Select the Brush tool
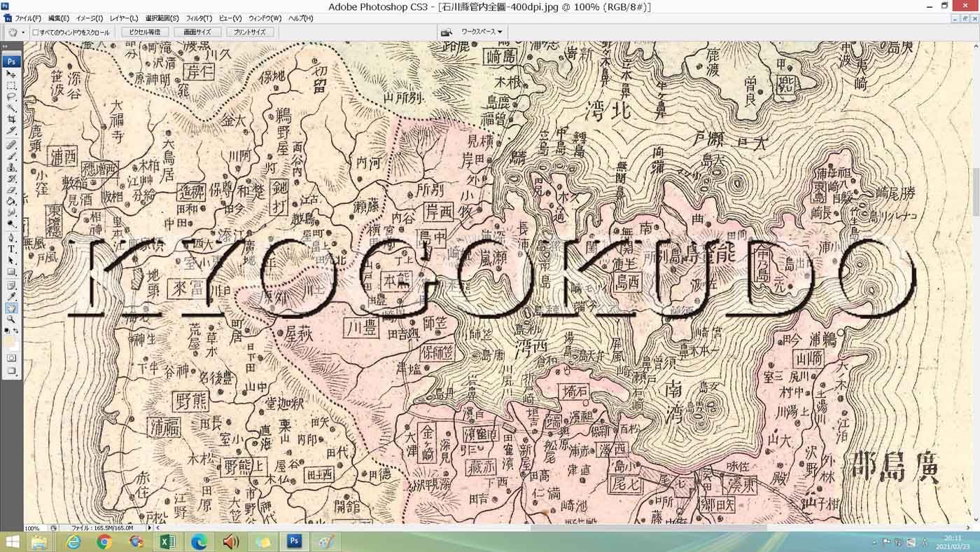980x552 pixels. click(x=11, y=156)
